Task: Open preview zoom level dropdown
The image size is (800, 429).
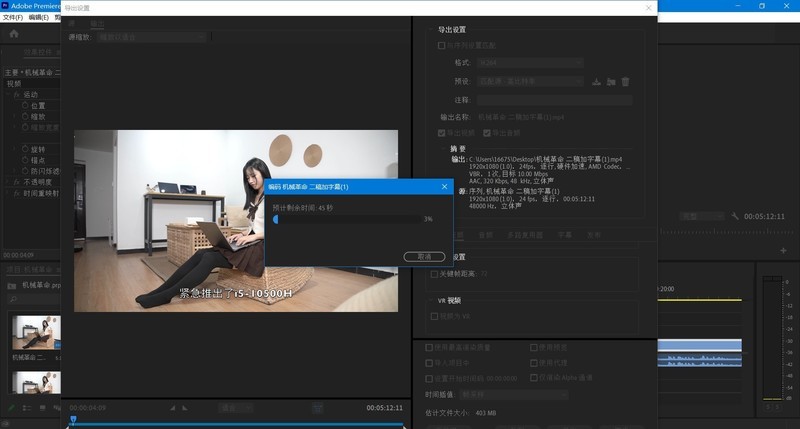Action: (x=236, y=408)
